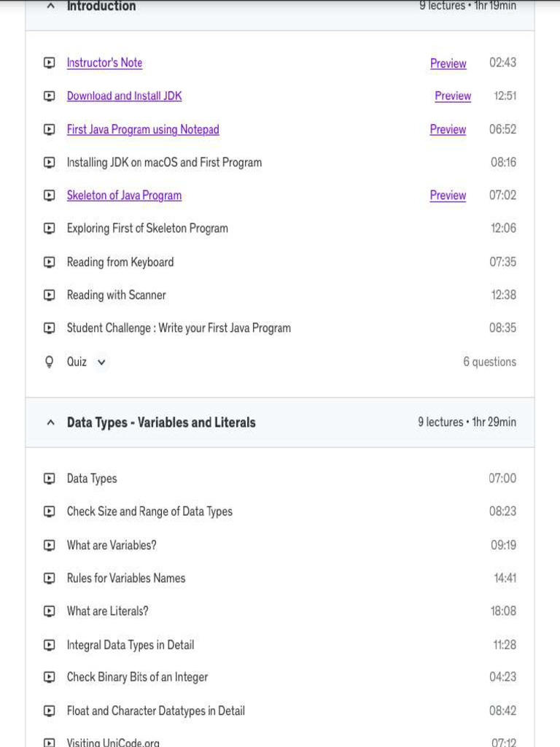The width and height of the screenshot is (560, 747).
Task: Preview the Skeleton of Java Program lecture
Action: (448, 196)
